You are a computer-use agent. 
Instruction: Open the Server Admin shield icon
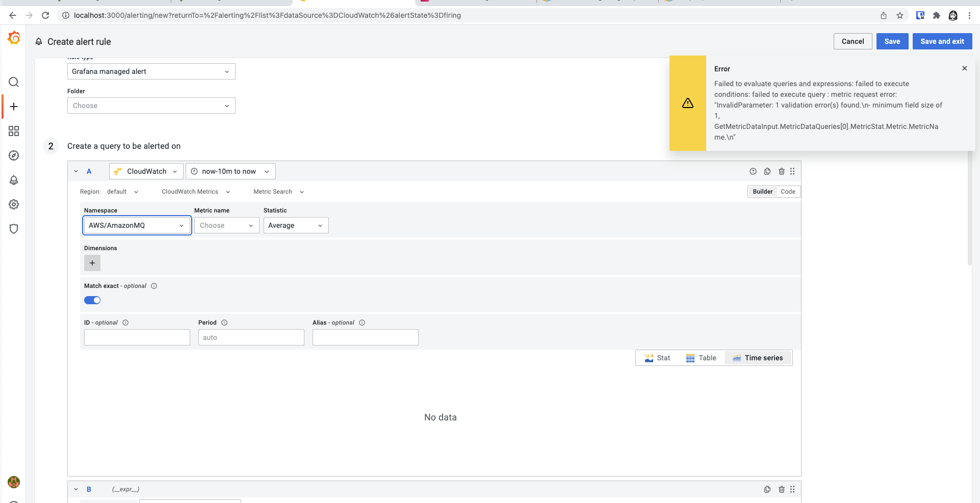coord(14,229)
